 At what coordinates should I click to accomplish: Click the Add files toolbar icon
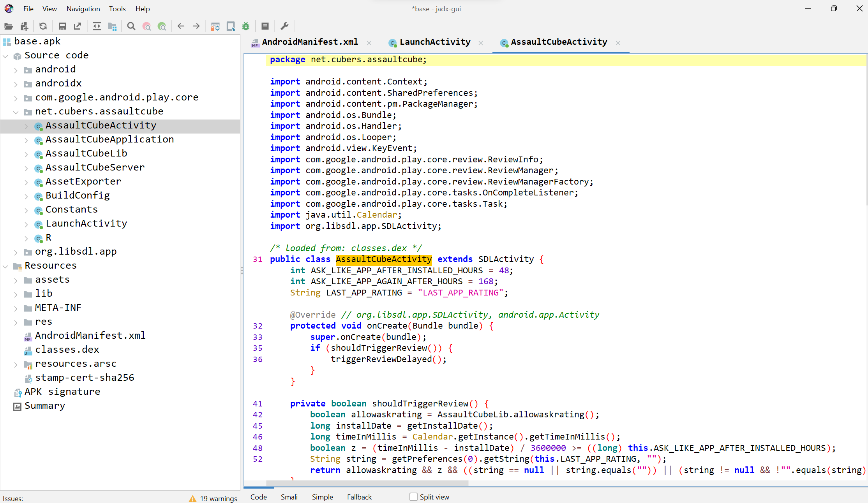[25, 26]
